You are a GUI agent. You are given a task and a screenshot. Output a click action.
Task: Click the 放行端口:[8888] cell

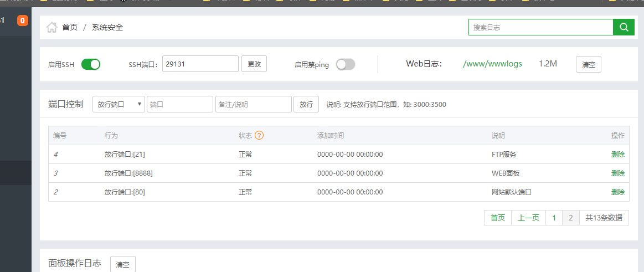[128, 173]
